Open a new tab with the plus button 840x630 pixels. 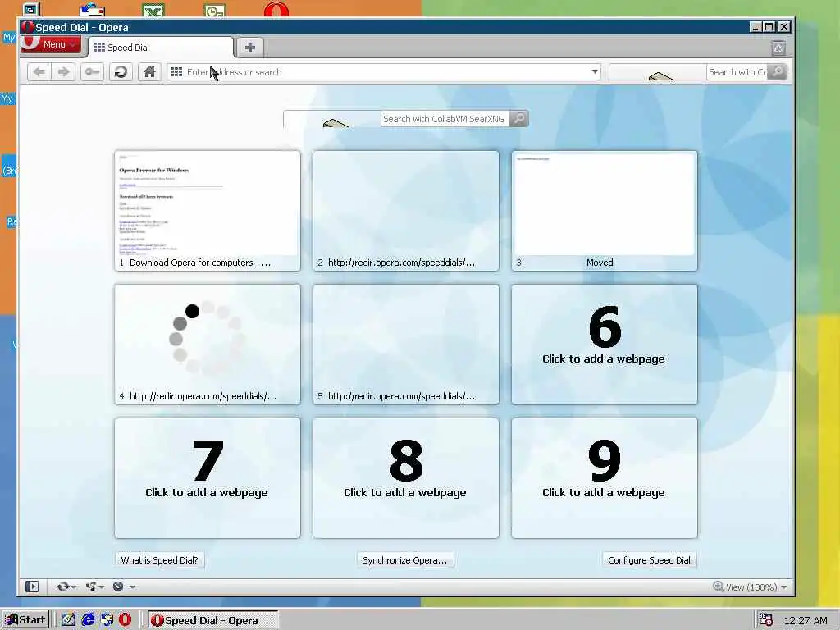click(x=249, y=47)
